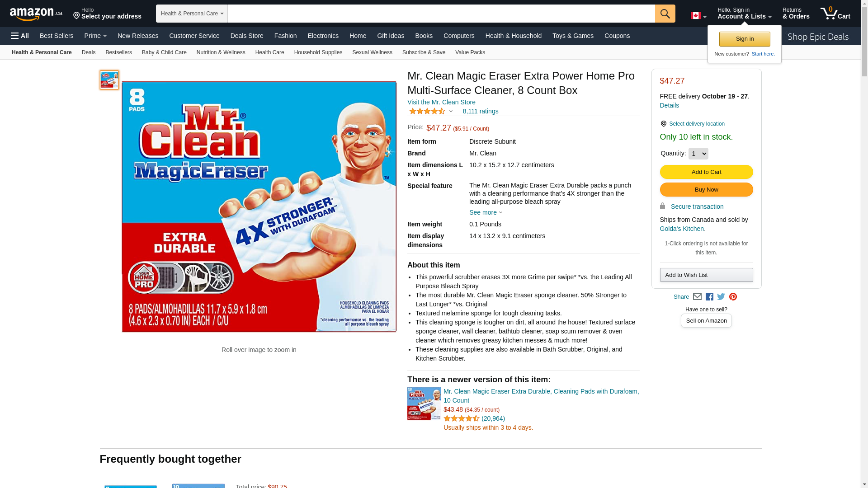Open the Canada flag language selector
The image size is (868, 488).
698,16
